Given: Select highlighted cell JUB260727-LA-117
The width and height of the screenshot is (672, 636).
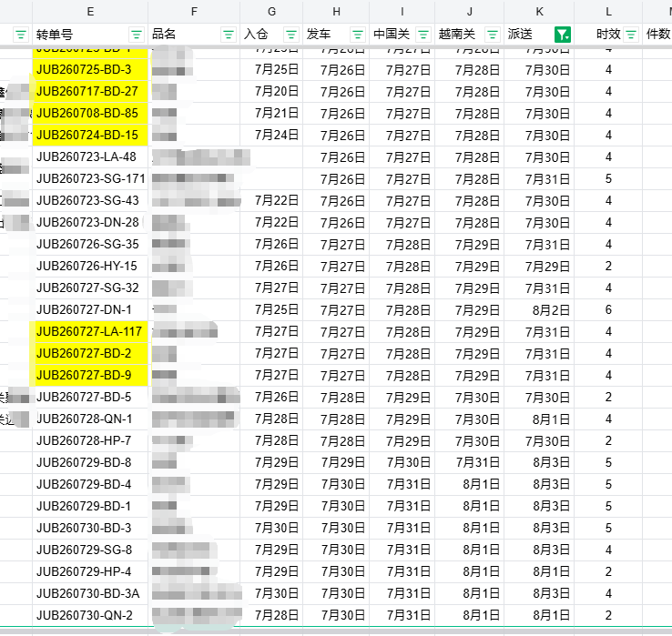Looking at the screenshot, I should pos(90,331).
